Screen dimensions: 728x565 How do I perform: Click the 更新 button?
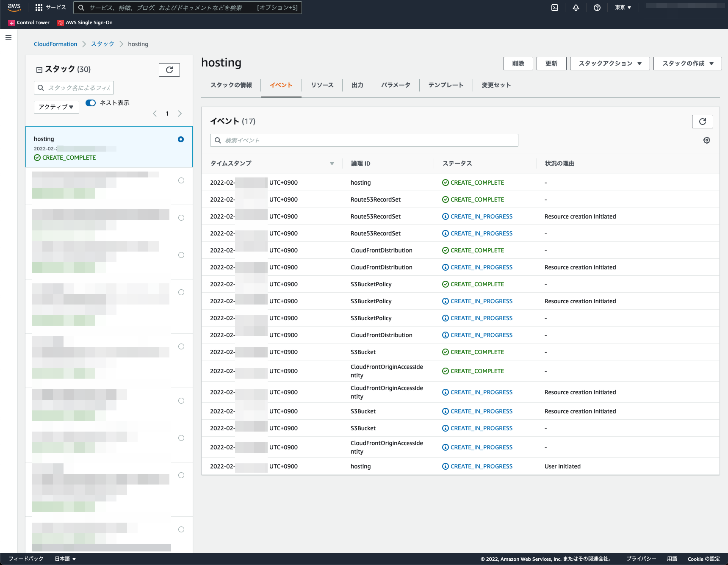[x=551, y=64]
